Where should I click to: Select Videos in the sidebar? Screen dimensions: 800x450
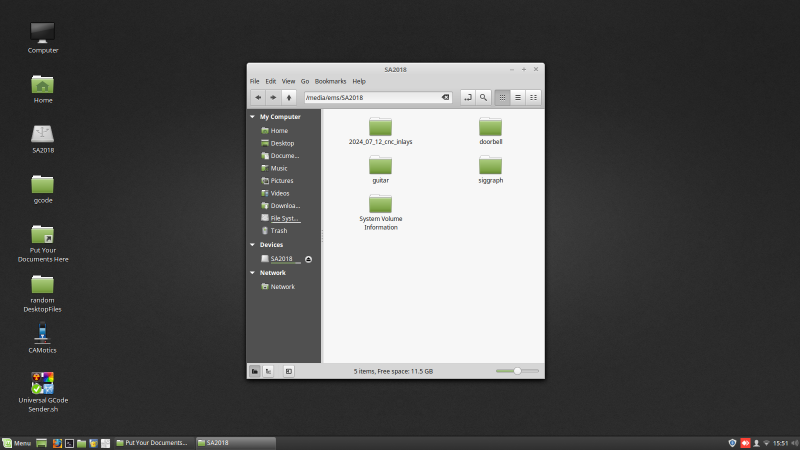coord(280,193)
